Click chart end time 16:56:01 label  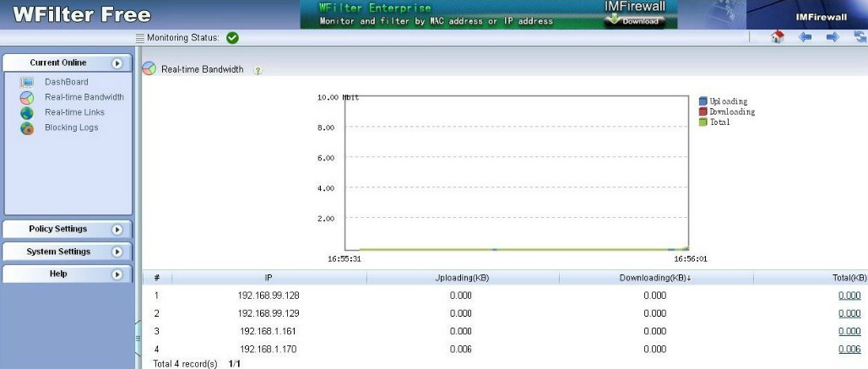point(691,259)
